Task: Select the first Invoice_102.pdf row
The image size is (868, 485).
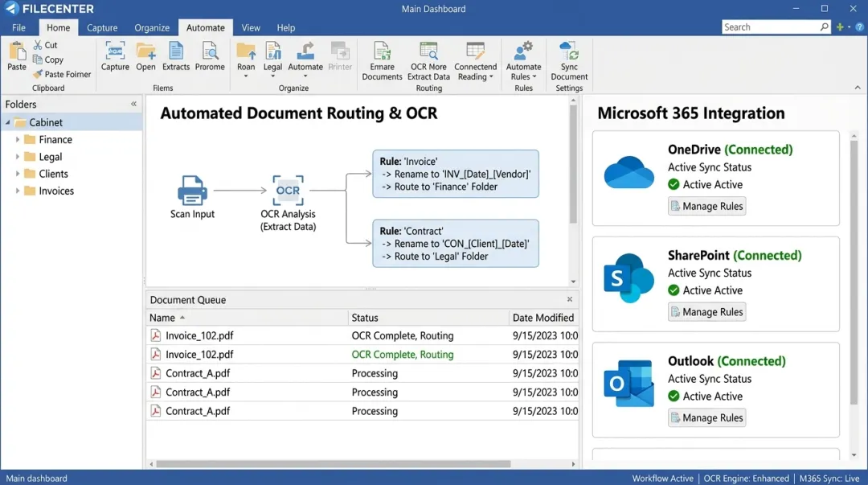Action: click(362, 335)
